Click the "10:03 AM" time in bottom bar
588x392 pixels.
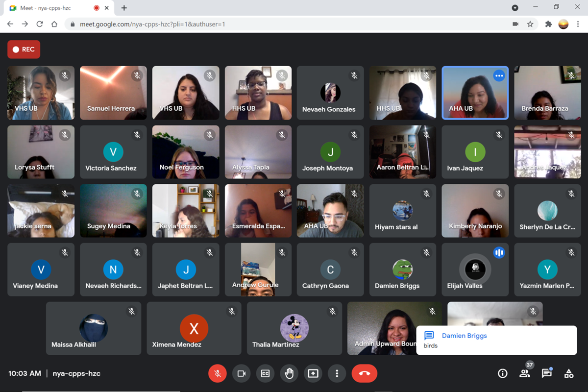(24, 373)
